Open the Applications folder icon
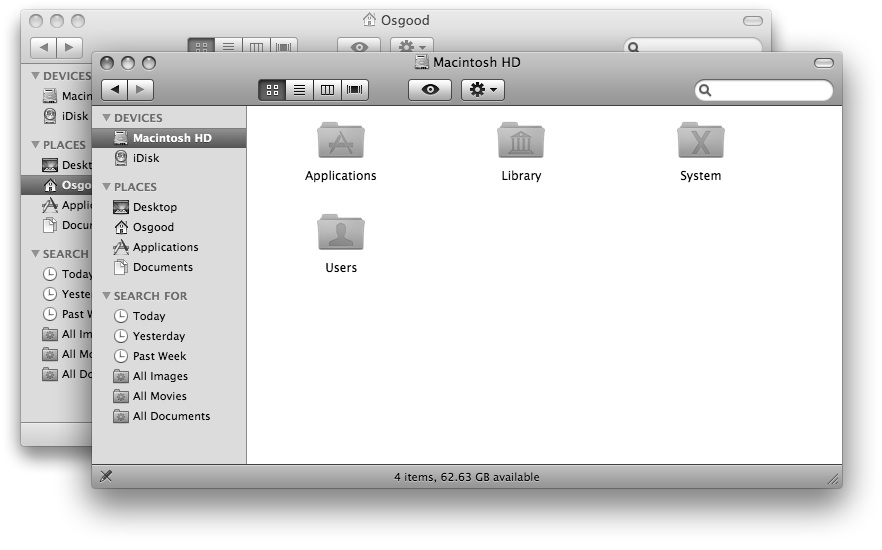 [341, 142]
